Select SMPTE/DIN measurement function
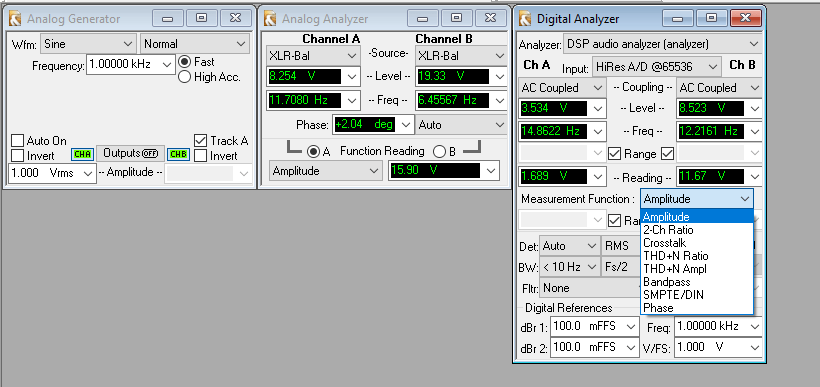Screen dimensions: 820x387 tap(697, 295)
